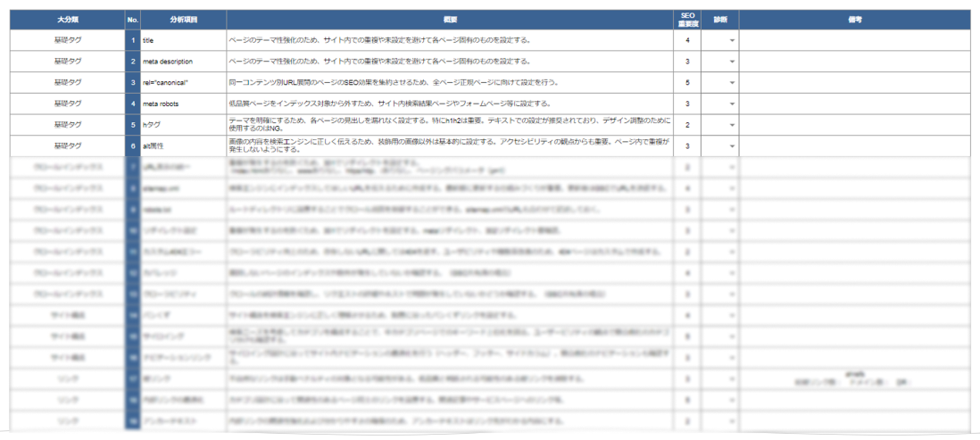Click row number 2 cell

(132, 62)
